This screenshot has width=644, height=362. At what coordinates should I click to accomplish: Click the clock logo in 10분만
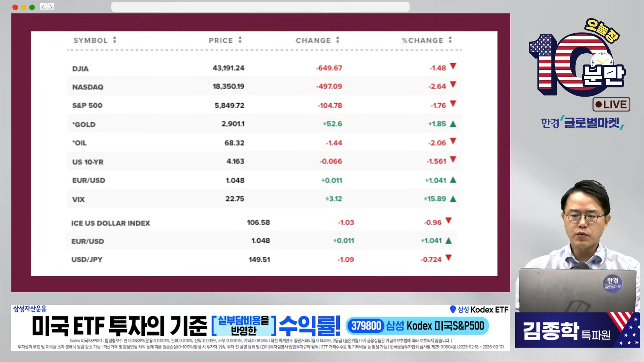click(602, 60)
